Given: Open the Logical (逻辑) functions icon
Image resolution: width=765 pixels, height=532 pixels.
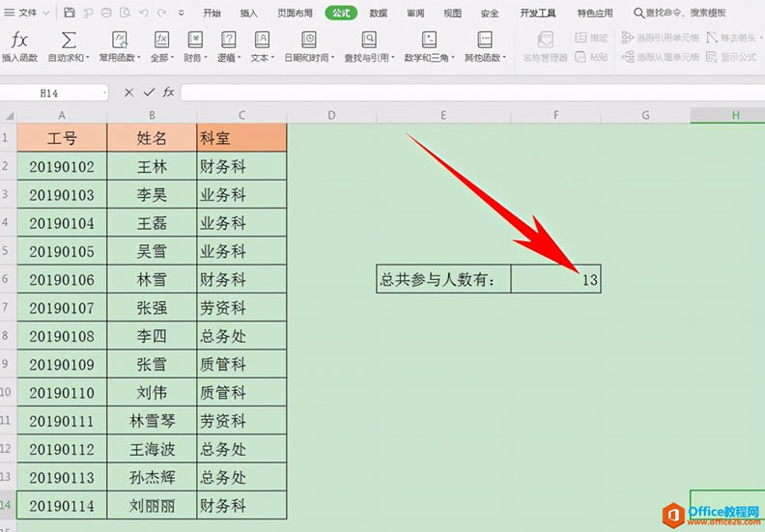Looking at the screenshot, I should (228, 40).
